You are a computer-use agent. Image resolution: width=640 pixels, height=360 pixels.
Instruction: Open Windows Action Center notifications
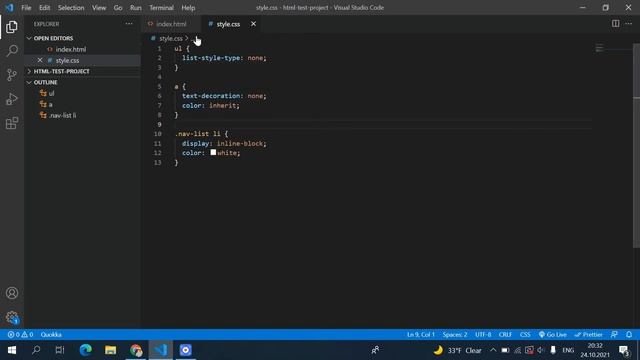tap(624, 350)
